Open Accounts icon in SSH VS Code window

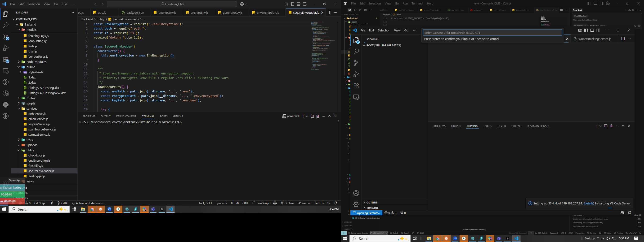[356, 193]
